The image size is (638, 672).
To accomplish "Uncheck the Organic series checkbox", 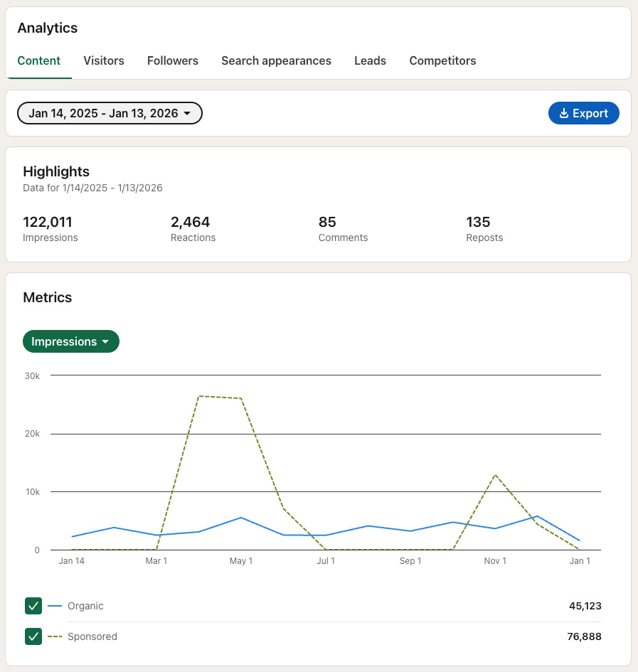I will click(33, 606).
